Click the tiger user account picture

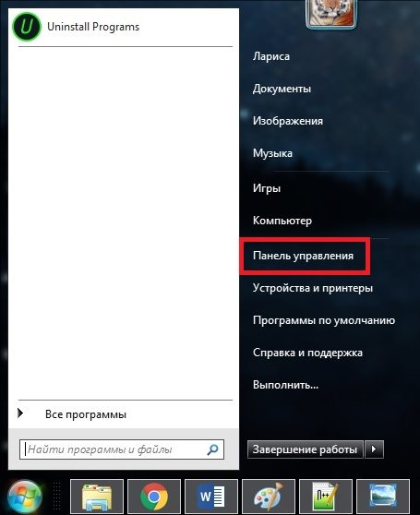click(330, 13)
